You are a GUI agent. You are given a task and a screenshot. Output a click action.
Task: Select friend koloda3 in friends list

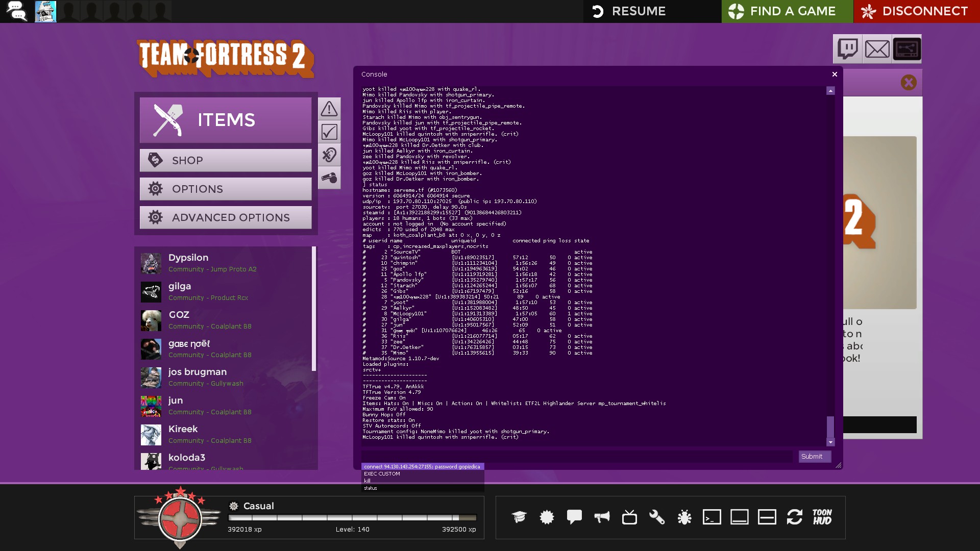coord(225,461)
